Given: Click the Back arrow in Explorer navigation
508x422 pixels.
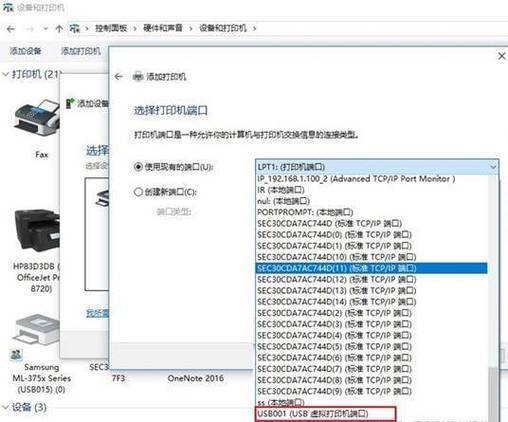Looking at the screenshot, I should pyautogui.click(x=11, y=29).
